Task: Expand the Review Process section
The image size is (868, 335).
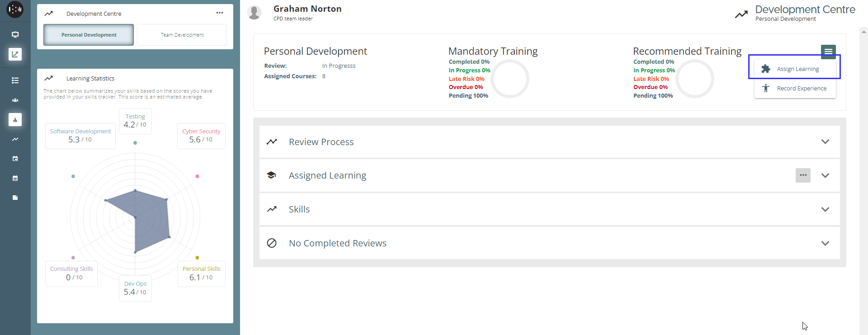Action: [x=825, y=142]
